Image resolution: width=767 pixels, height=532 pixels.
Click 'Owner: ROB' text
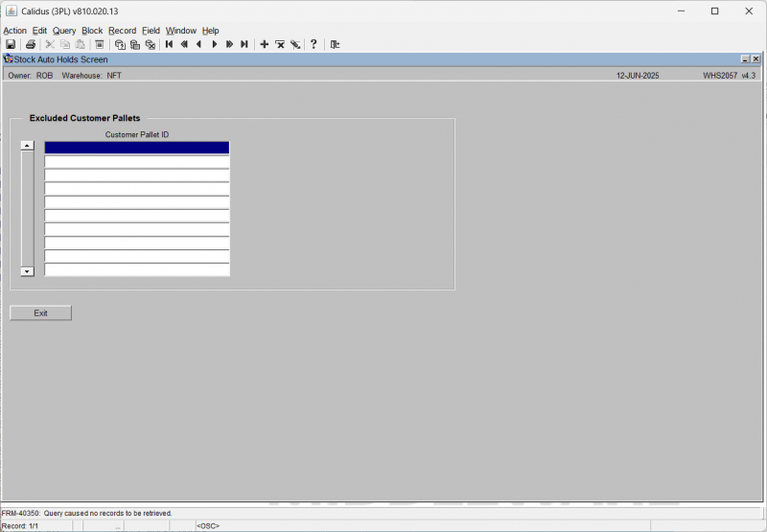click(x=31, y=76)
